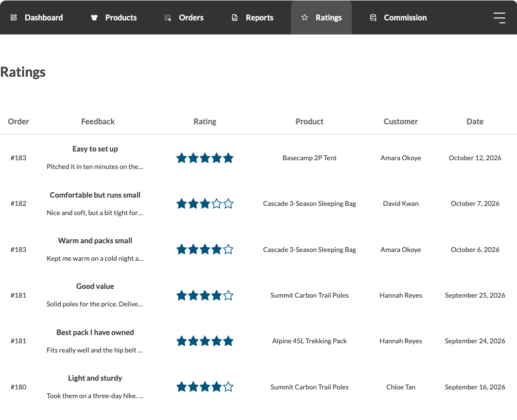This screenshot has height=420, width=517.
Task: Click the date October 6, 2026
Action: [475, 250]
